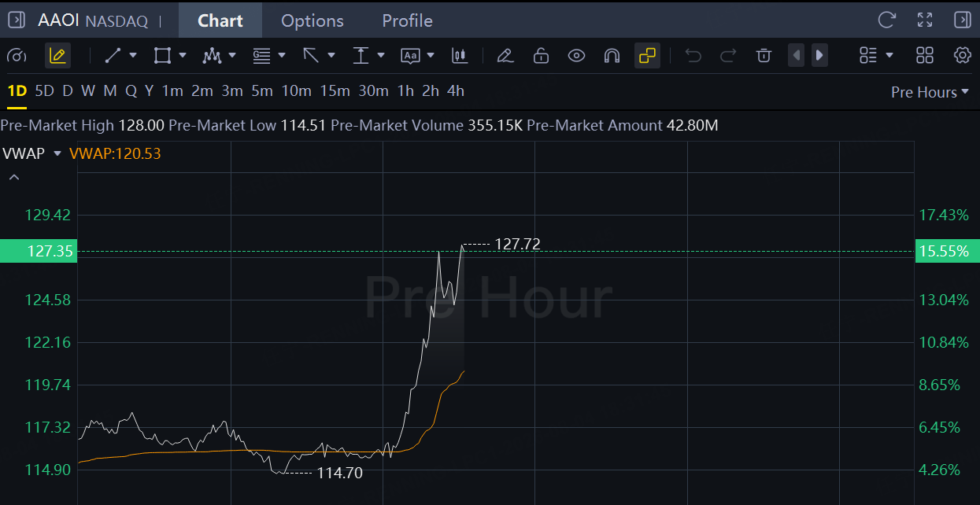Switch to the Chart tab
The width and height of the screenshot is (980, 505).
(x=220, y=20)
